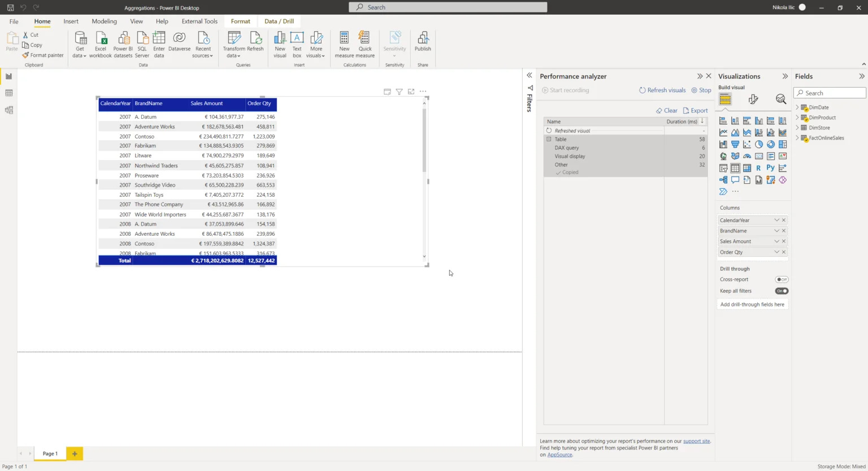Image resolution: width=868 pixels, height=471 pixels.
Task: Open the Insert ribbon tab
Action: click(x=71, y=21)
